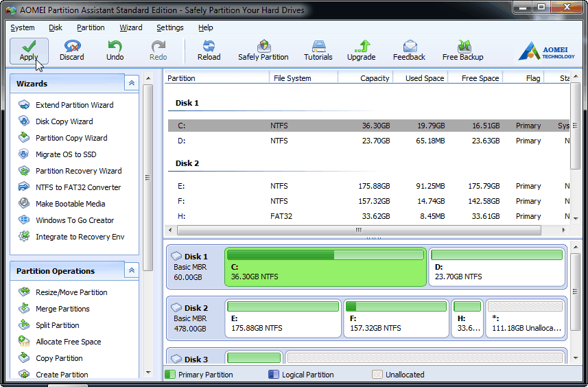Open the Partition menu
The width and height of the screenshot is (588, 387).
91,27
